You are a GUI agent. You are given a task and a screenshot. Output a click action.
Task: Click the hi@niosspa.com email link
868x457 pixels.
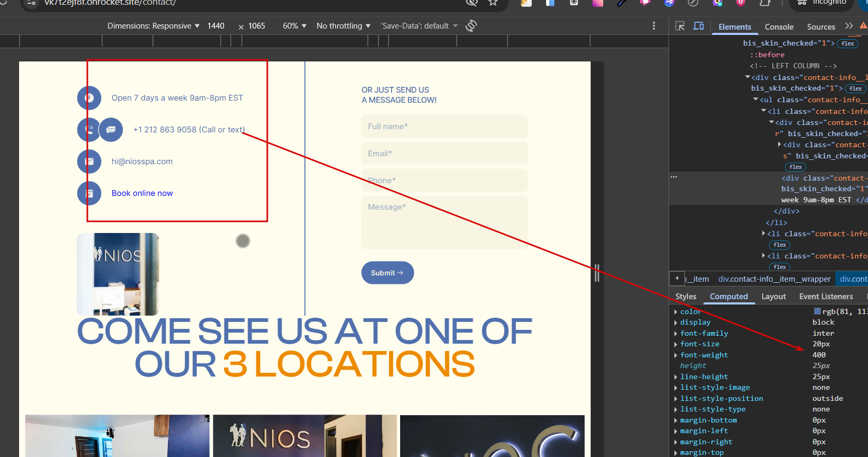coord(142,162)
